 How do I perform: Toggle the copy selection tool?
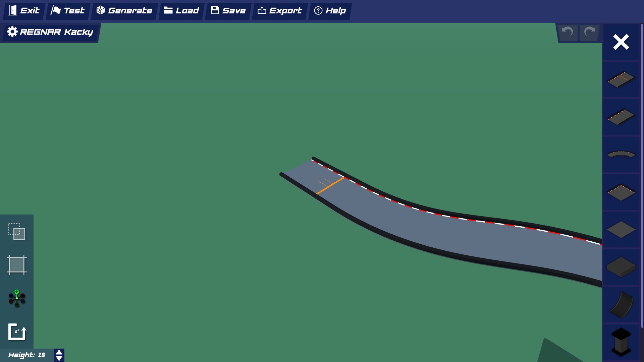tap(17, 231)
